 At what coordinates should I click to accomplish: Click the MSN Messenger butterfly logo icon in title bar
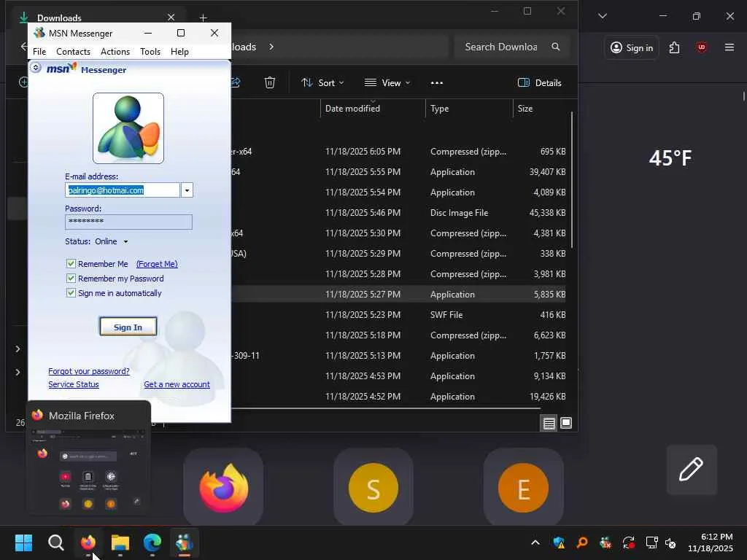39,33
